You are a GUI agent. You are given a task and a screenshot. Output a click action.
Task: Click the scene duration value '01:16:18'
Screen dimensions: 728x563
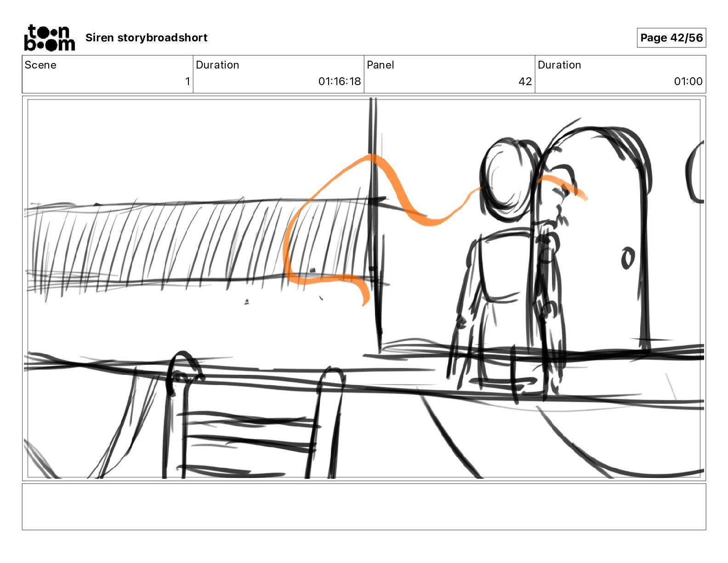click(x=340, y=81)
